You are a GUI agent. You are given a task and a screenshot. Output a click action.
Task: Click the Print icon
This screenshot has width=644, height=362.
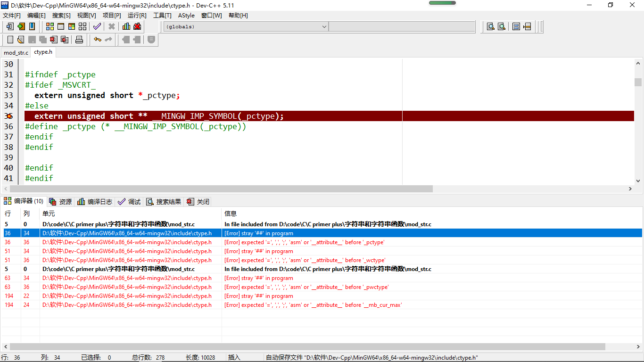79,40
